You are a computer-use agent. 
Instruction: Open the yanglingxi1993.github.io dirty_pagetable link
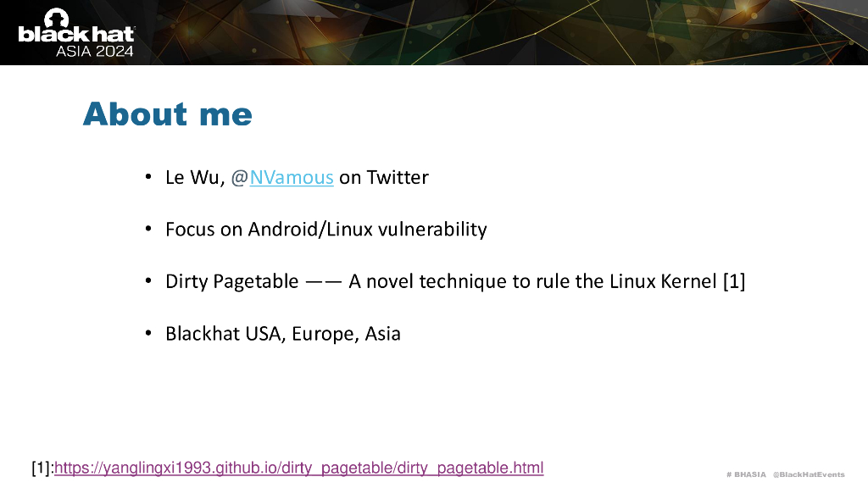point(298,468)
